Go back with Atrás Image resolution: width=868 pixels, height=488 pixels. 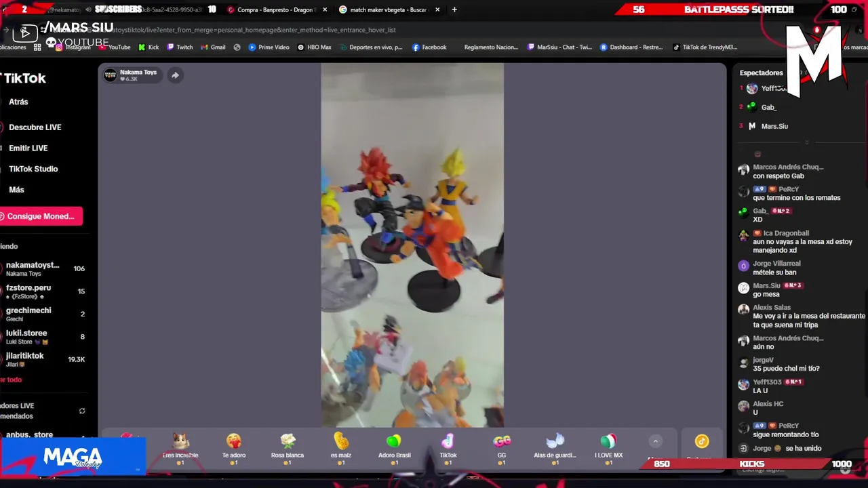pyautogui.click(x=18, y=102)
